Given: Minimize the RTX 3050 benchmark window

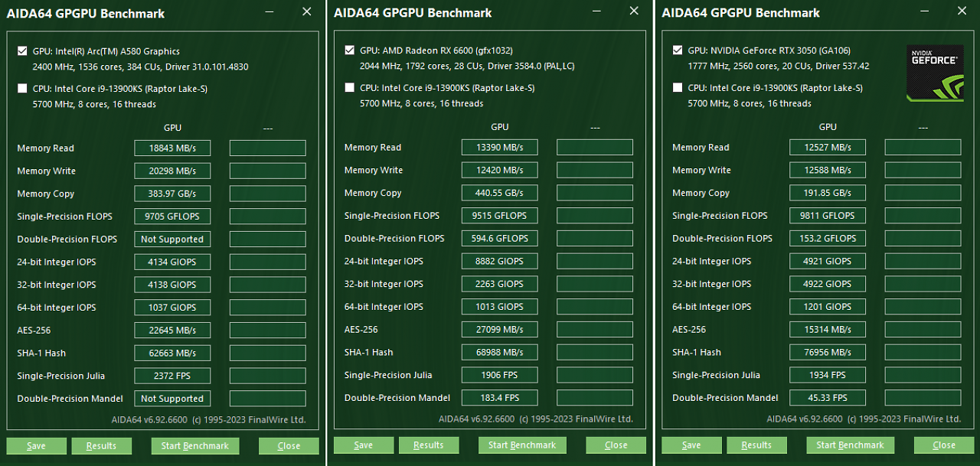Looking at the screenshot, I should (925, 11).
